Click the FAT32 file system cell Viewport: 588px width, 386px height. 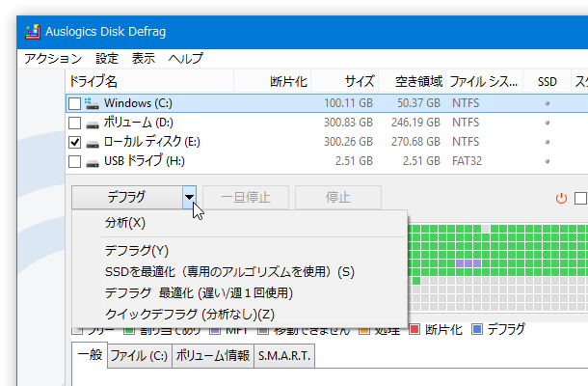[x=467, y=161]
